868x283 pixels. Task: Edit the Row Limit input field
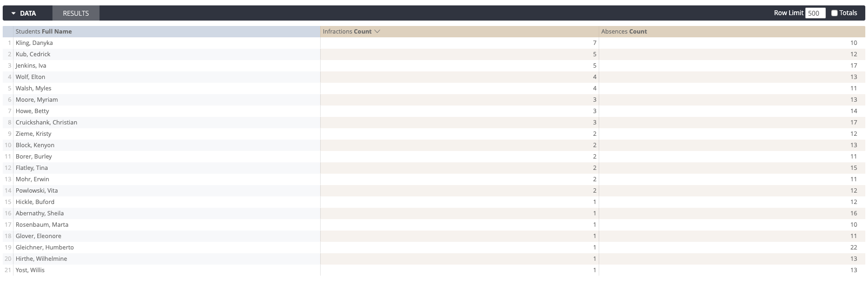tap(815, 14)
